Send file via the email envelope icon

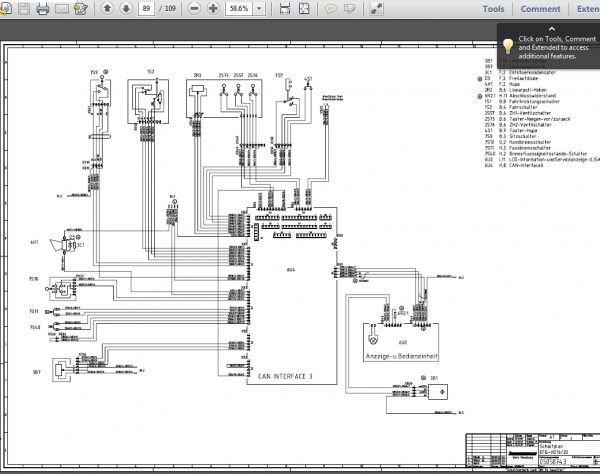click(62, 8)
